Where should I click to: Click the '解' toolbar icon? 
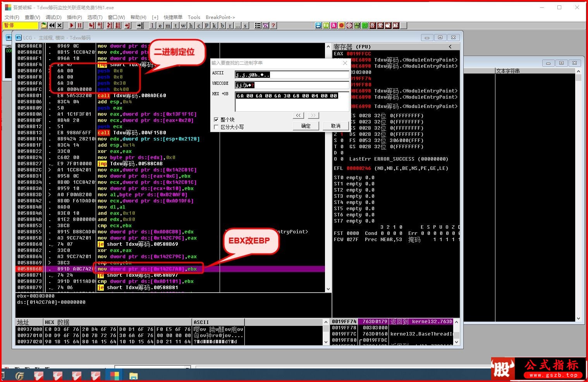[395, 26]
